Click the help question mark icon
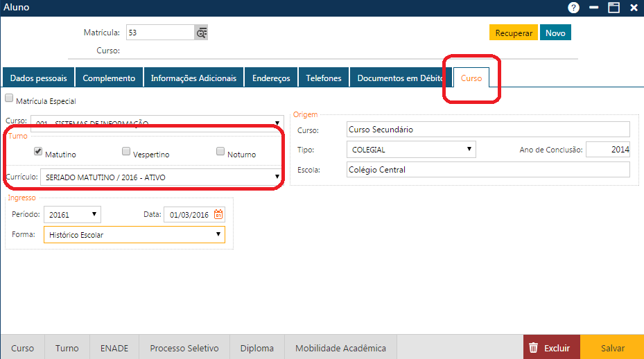 [573, 8]
